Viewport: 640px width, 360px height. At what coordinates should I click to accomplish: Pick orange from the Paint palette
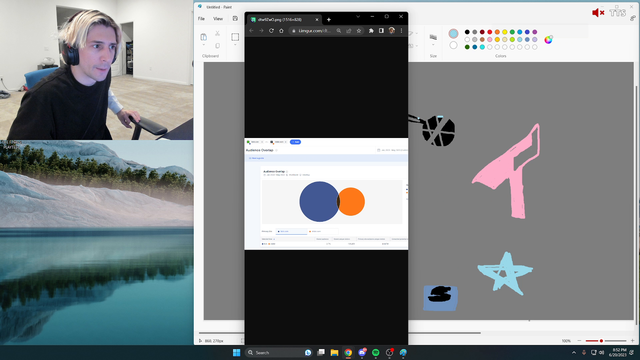[497, 32]
